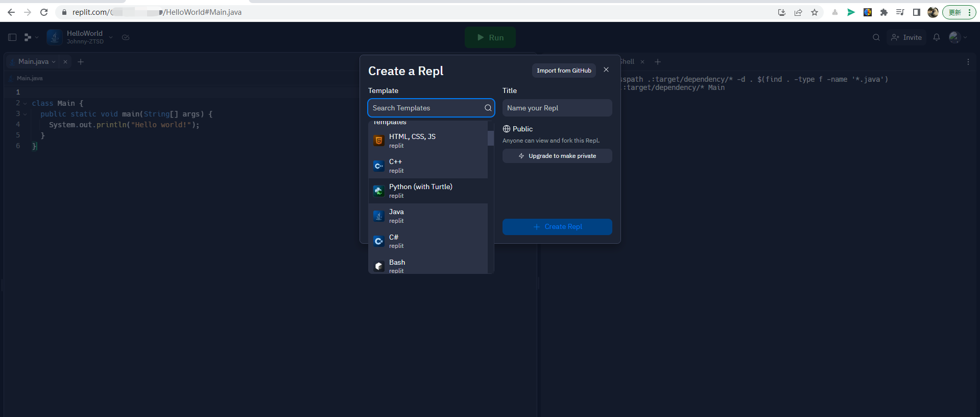The height and width of the screenshot is (417, 980).
Task: Select the C++ template
Action: coord(428,166)
